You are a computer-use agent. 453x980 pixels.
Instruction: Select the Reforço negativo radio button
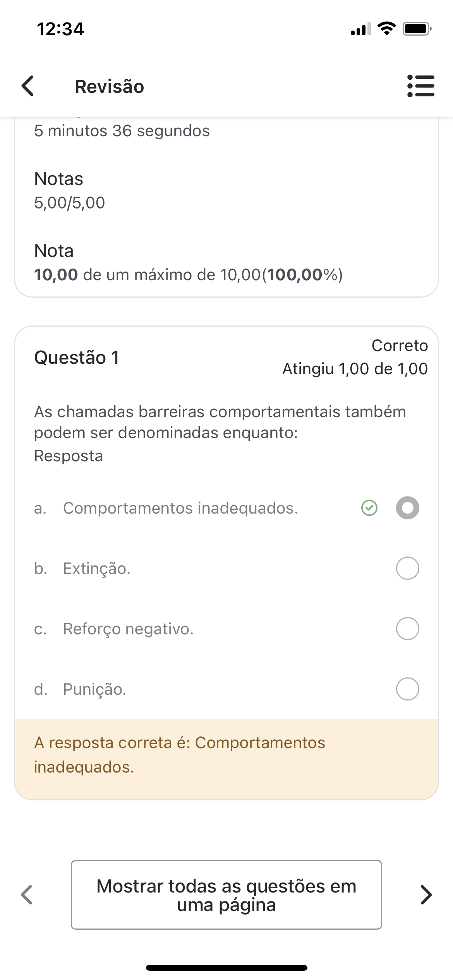point(407,629)
